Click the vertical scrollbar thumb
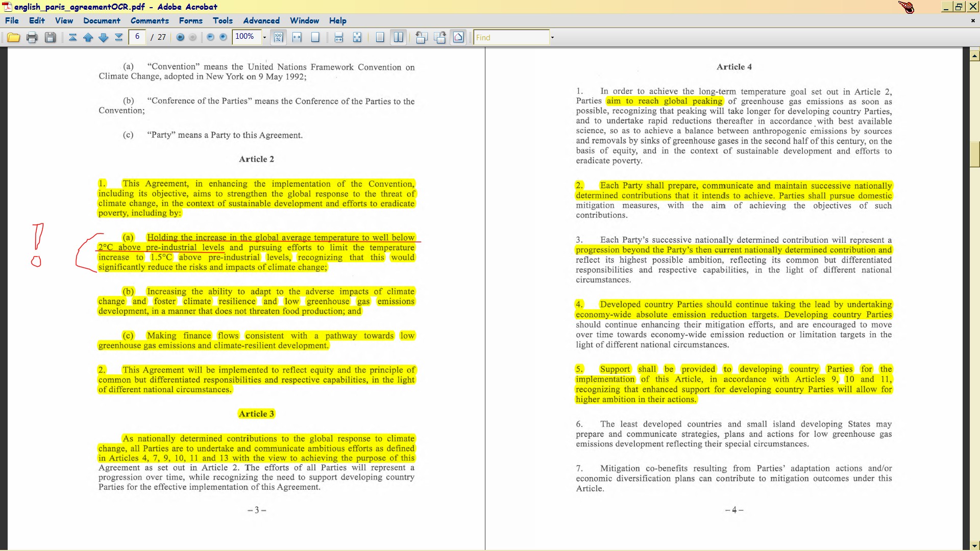980x551 pixels. coord(974,154)
